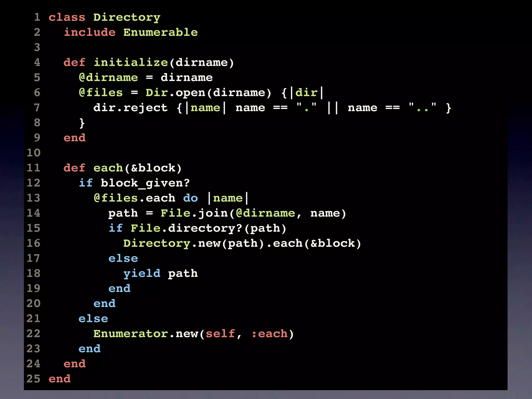Click the 'each' method name on line 11

click(x=108, y=168)
